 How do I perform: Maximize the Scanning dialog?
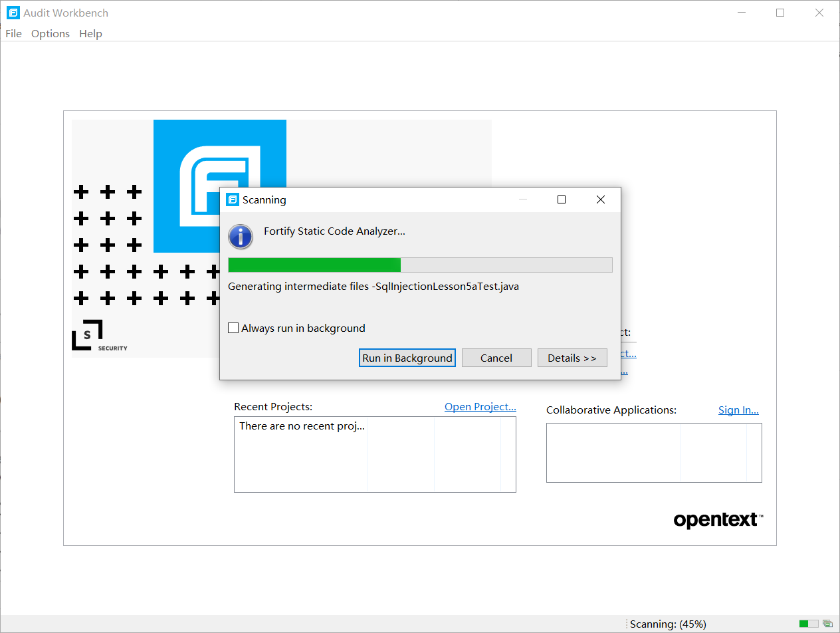tap(562, 199)
